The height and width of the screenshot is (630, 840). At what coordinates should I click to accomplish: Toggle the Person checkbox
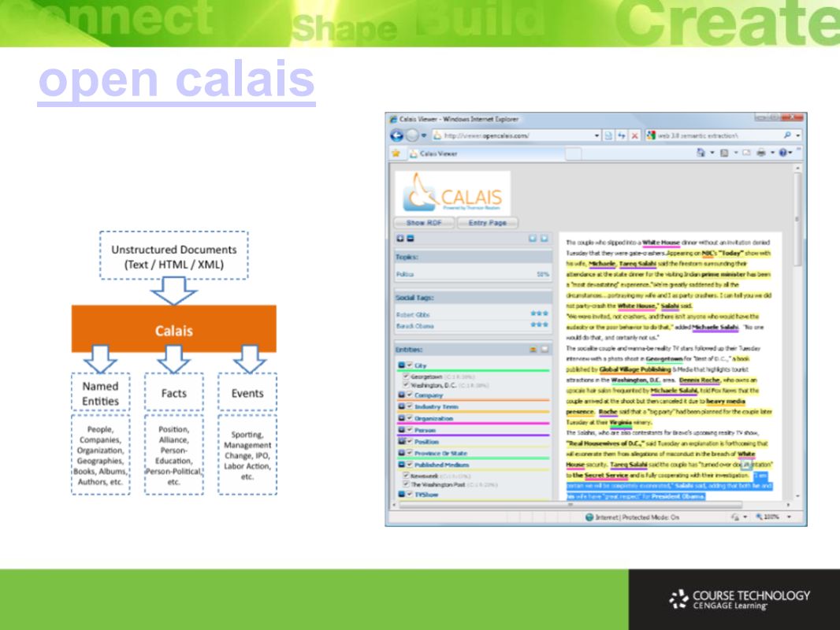point(409,430)
